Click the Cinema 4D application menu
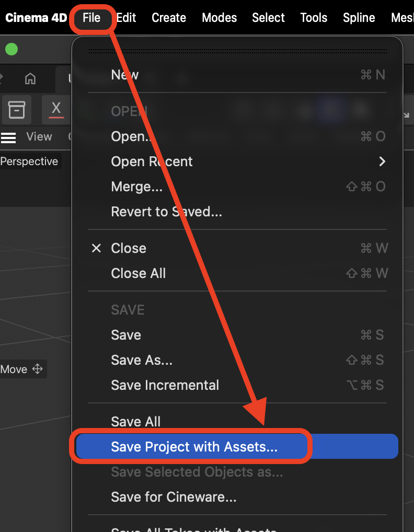 tap(36, 18)
